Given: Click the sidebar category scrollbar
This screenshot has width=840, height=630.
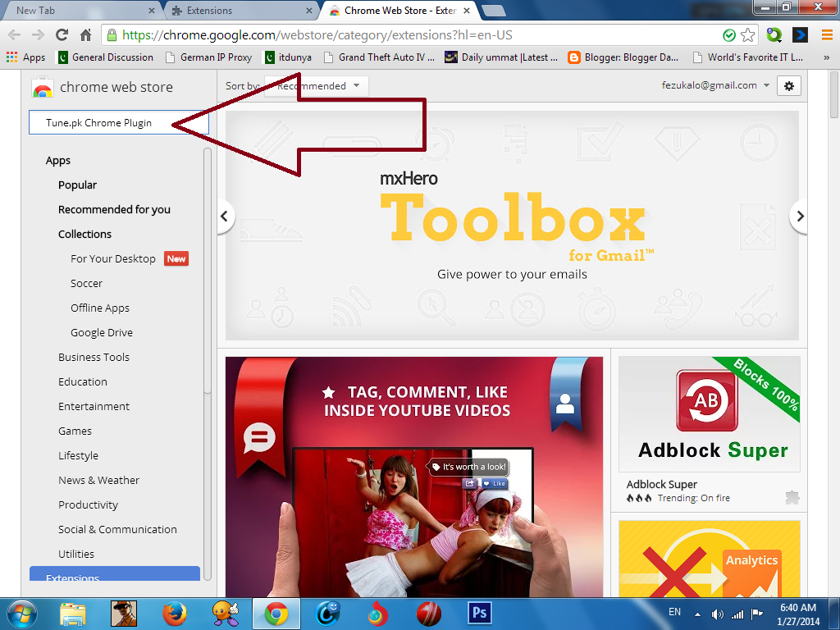Looking at the screenshot, I should pos(208,271).
